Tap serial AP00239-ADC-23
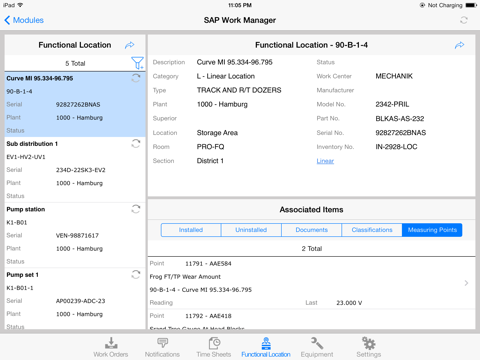Screen dimensions: 480x360 80,301
